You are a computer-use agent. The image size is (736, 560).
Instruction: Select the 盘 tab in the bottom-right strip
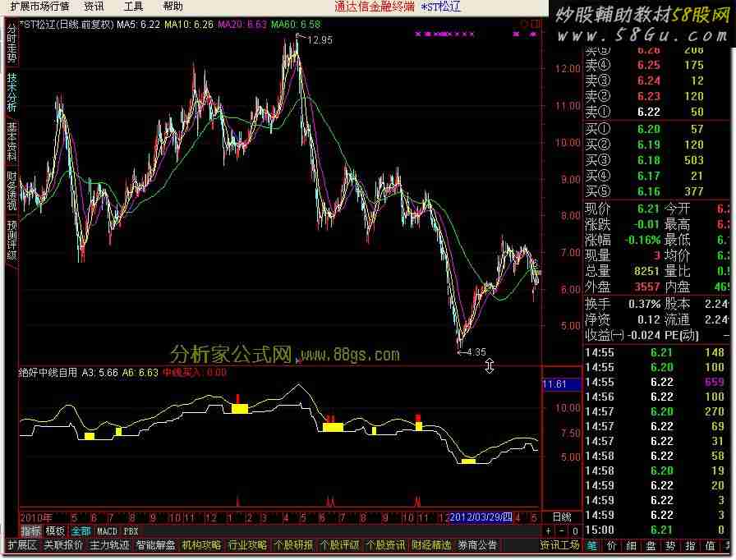tap(651, 545)
